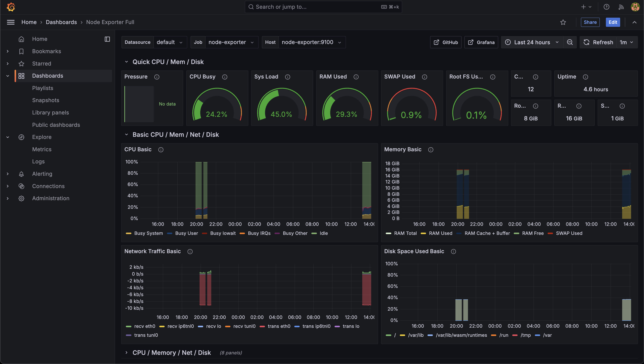644x364 pixels.
Task: Toggle RAM Free series in Memory Basic
Action: tap(533, 233)
